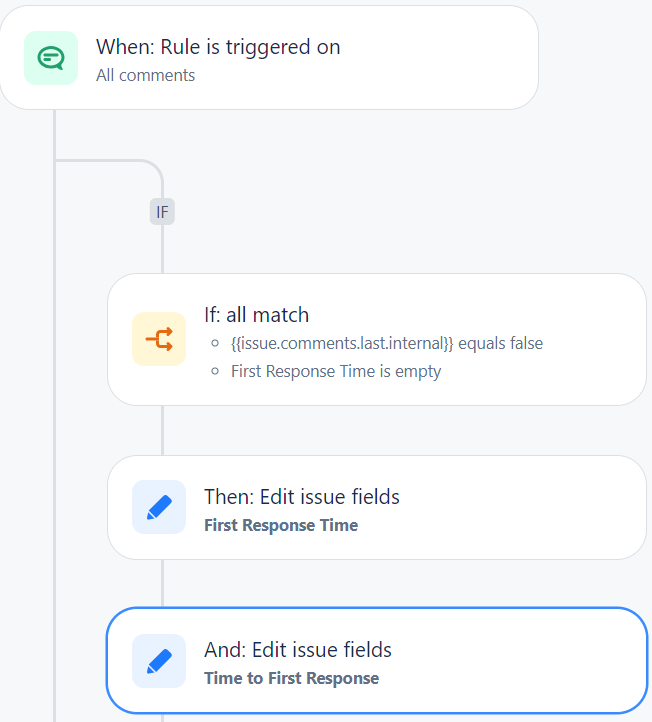
Task: Click connector line between Then and And cards
Action: click(x=162, y=583)
